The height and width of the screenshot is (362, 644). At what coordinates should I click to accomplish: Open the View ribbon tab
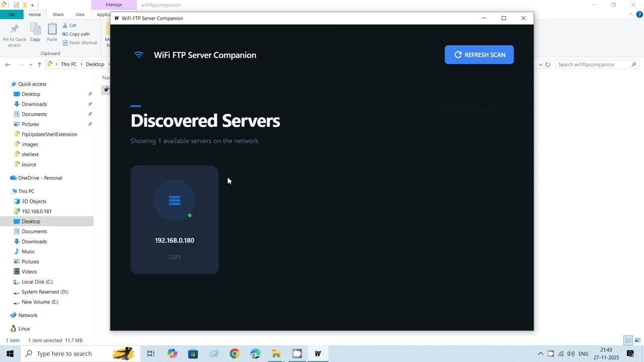pos(80,15)
